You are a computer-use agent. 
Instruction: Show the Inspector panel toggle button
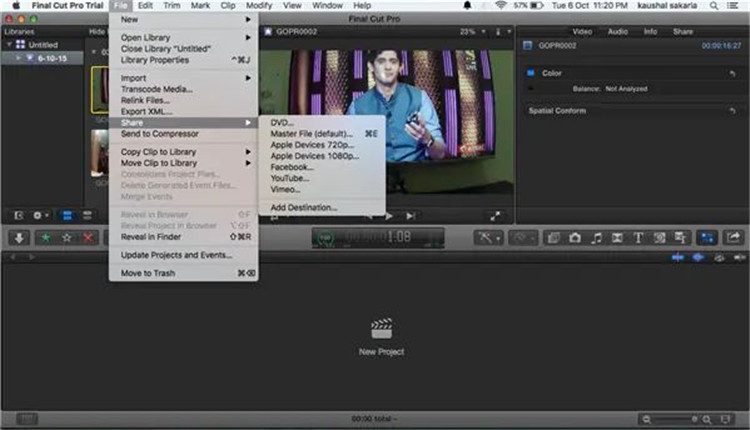[708, 237]
